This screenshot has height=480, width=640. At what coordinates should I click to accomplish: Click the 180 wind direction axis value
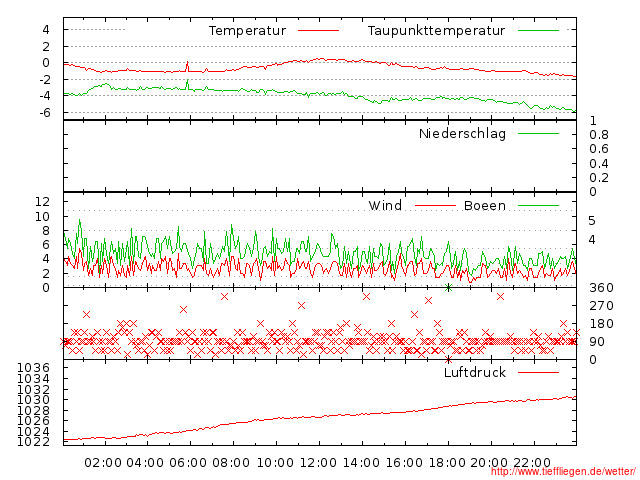click(601, 324)
